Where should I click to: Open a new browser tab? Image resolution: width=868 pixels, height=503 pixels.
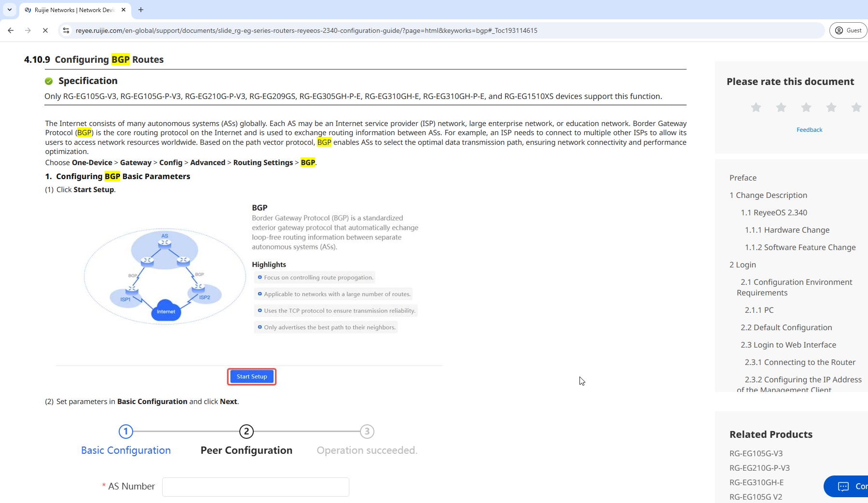point(141,10)
